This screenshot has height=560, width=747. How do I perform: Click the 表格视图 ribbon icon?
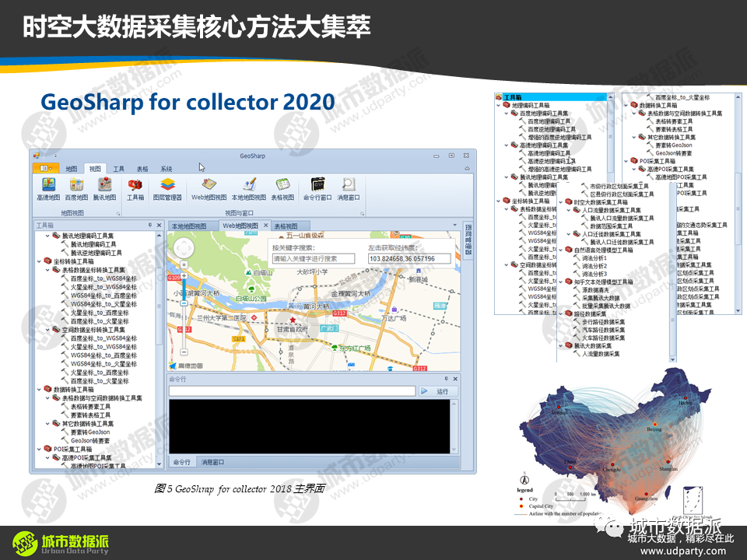(x=282, y=189)
